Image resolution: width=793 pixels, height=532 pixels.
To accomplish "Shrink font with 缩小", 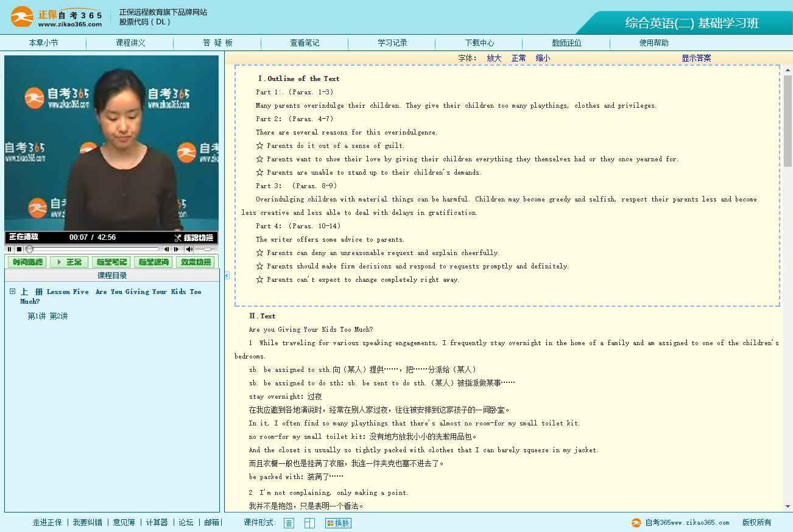I will pyautogui.click(x=543, y=58).
